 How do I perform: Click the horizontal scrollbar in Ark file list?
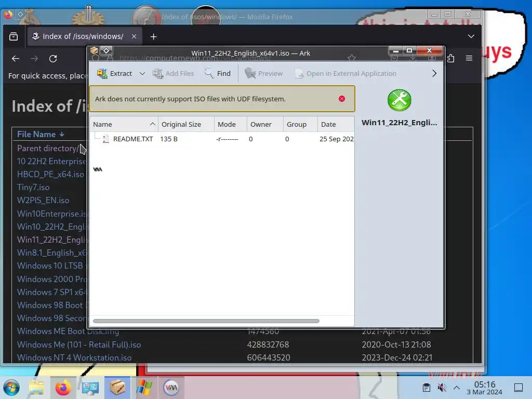206,321
